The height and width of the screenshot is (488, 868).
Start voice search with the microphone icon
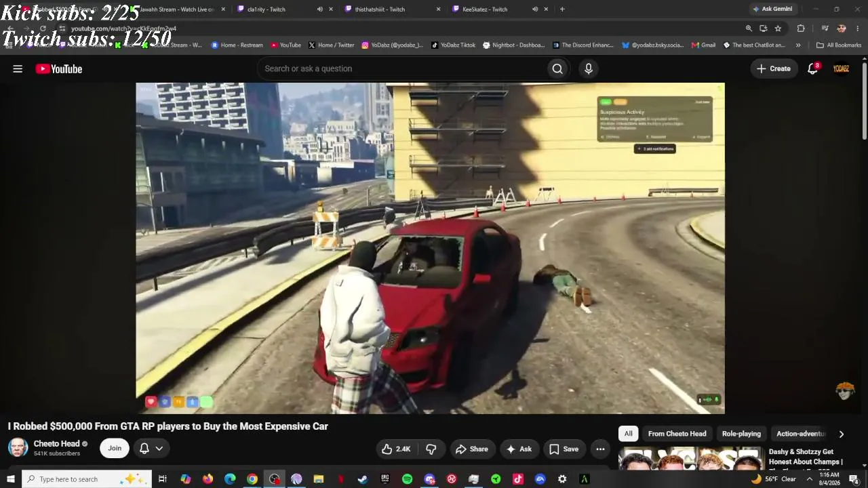[x=589, y=68]
